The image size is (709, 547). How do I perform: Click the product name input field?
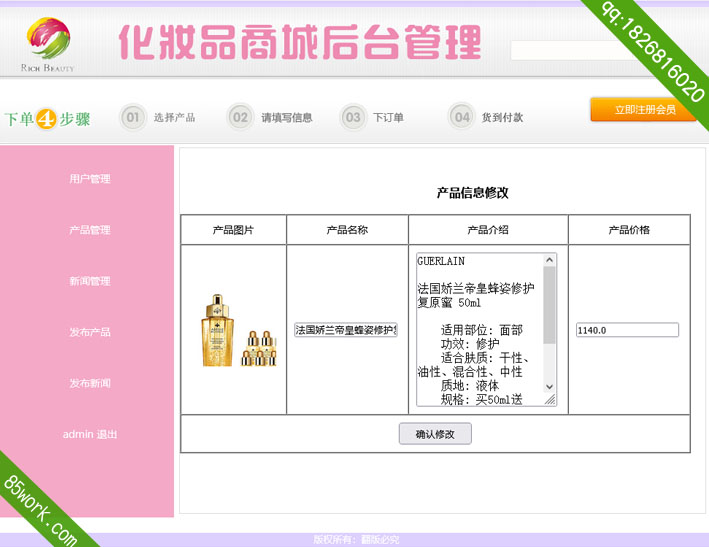pyautogui.click(x=346, y=330)
